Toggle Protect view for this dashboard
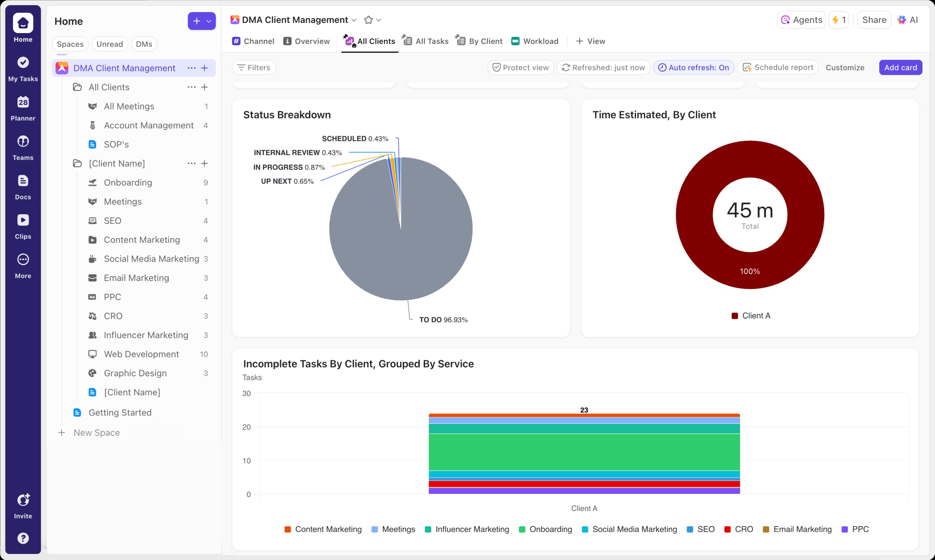 pyautogui.click(x=520, y=67)
